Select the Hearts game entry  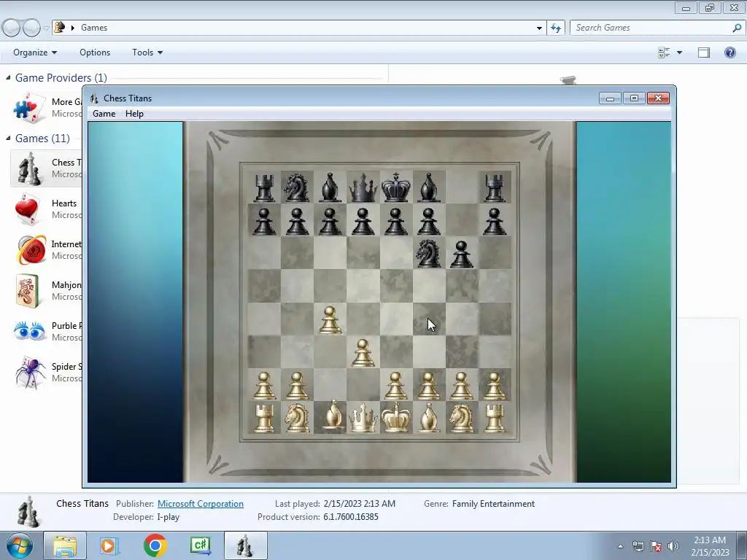[46, 209]
